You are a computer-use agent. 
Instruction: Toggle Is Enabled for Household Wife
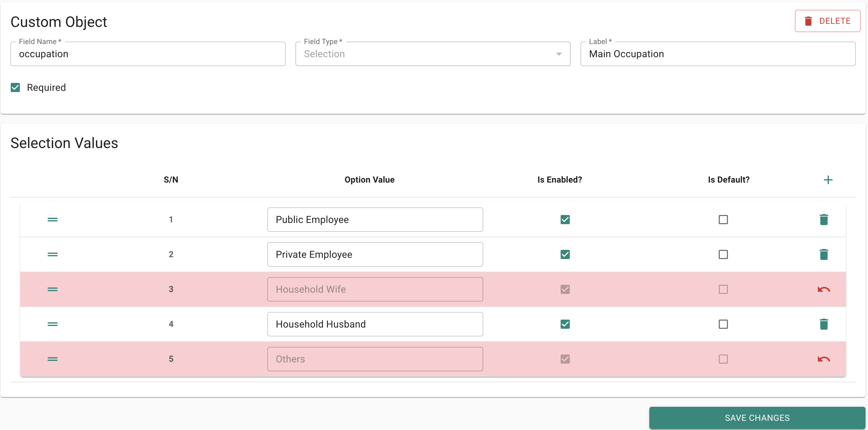click(565, 289)
